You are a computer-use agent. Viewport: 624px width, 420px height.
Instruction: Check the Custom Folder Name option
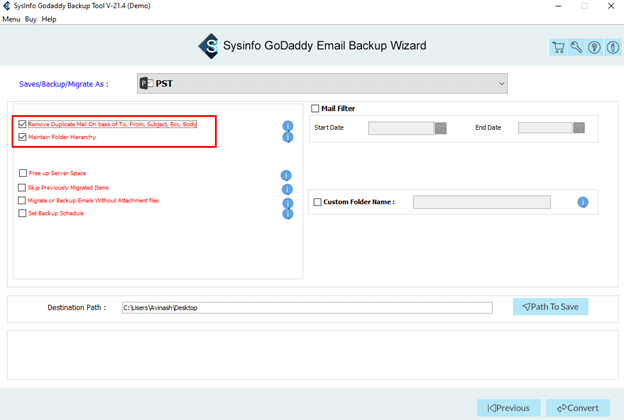click(x=317, y=202)
